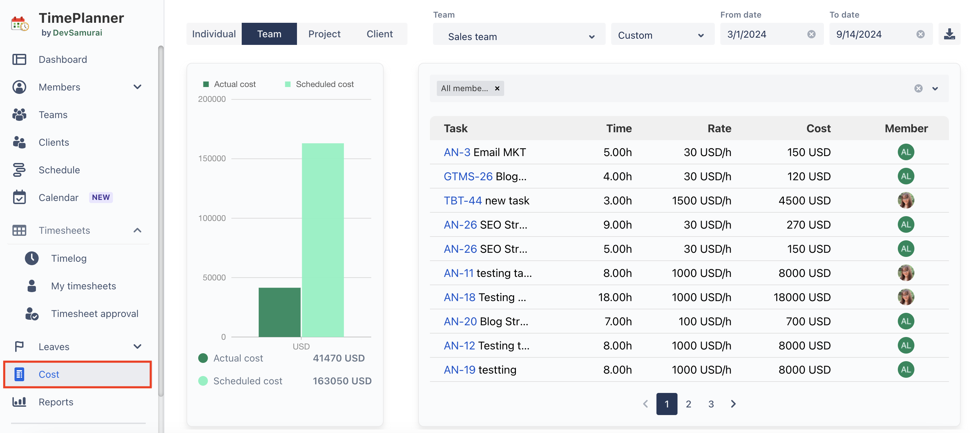Click the download export icon
The image size is (980, 433).
(x=949, y=34)
